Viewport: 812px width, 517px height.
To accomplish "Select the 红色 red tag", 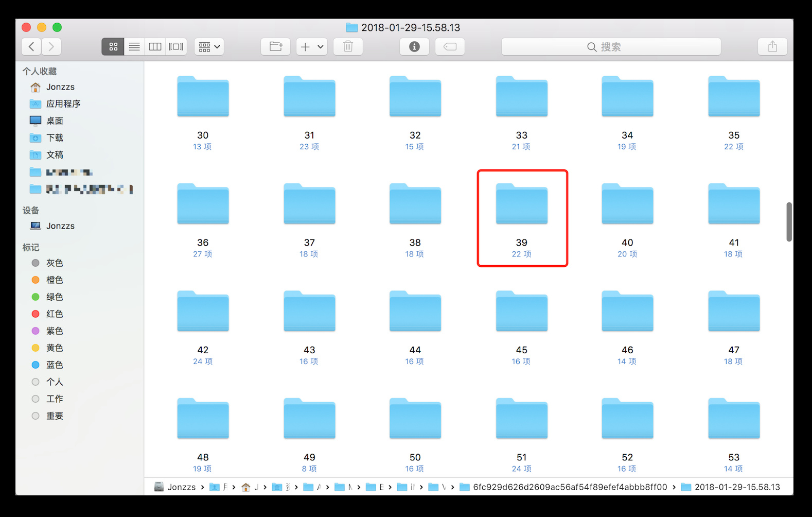I will click(x=55, y=314).
